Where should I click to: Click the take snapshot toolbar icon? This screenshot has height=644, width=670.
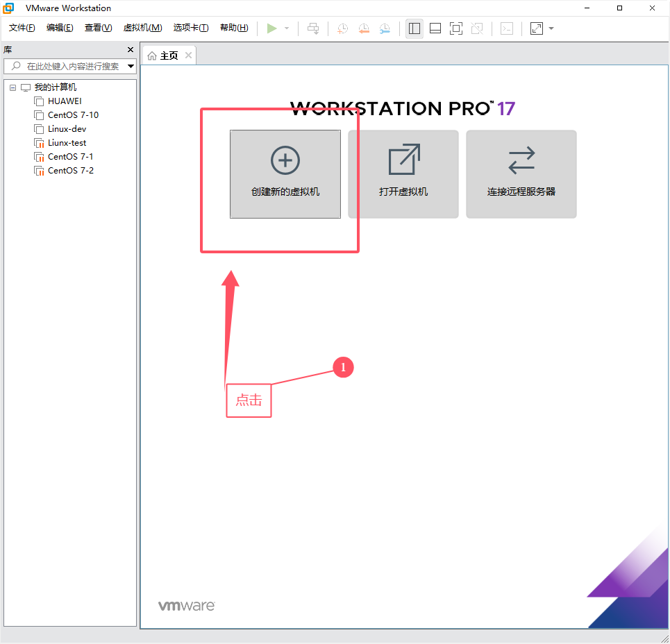click(342, 28)
